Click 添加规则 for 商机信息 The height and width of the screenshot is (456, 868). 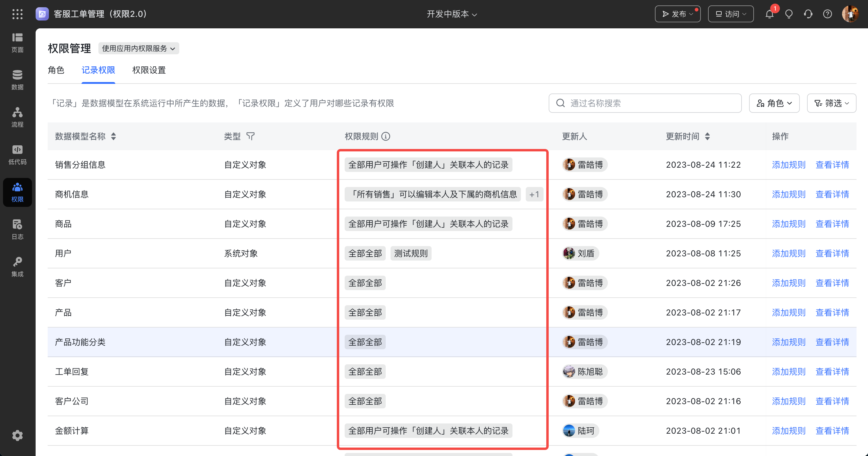pyautogui.click(x=789, y=194)
